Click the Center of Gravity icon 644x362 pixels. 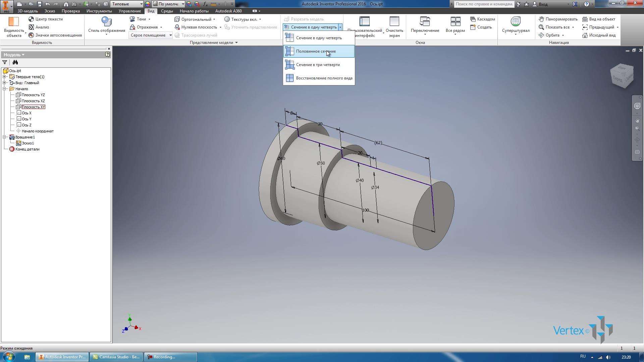coord(31,19)
